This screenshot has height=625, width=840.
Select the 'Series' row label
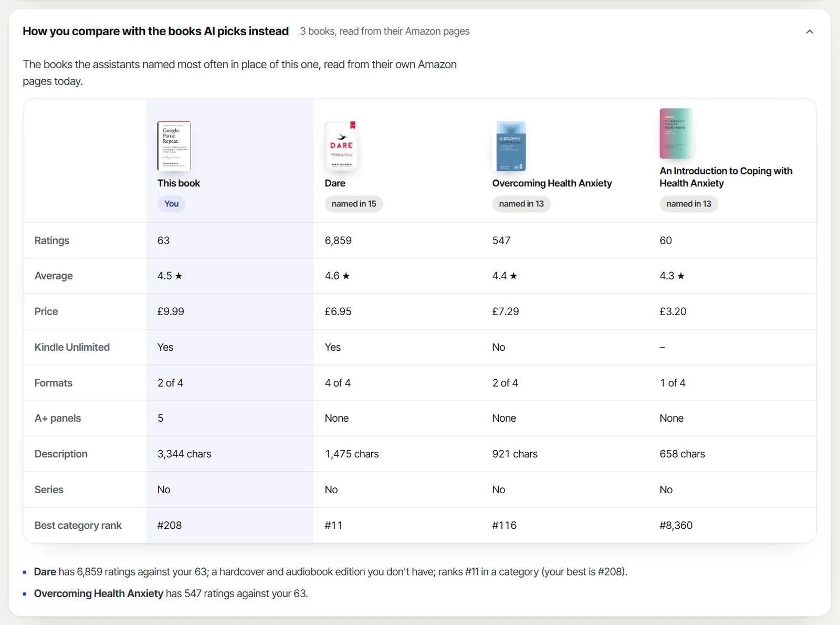(49, 489)
